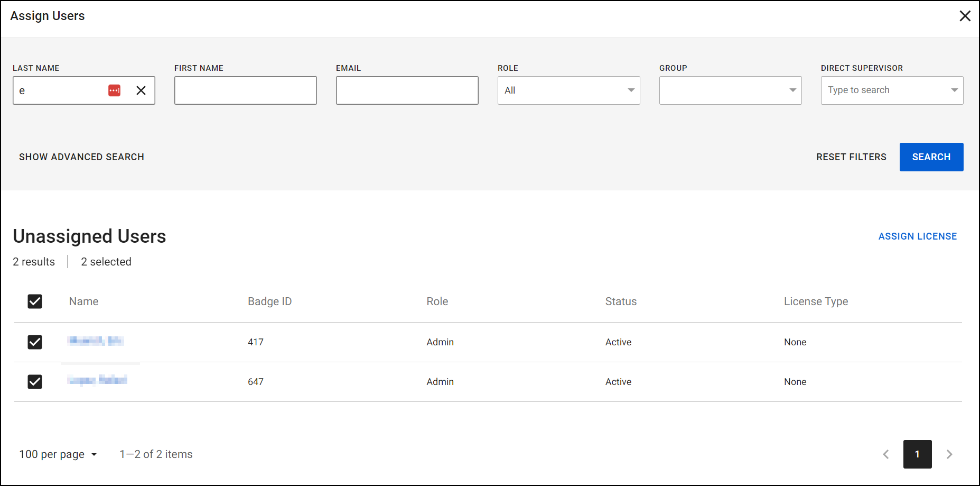Screen dimensions: 980x486
Task: Clear the Last Name field text
Action: click(141, 90)
